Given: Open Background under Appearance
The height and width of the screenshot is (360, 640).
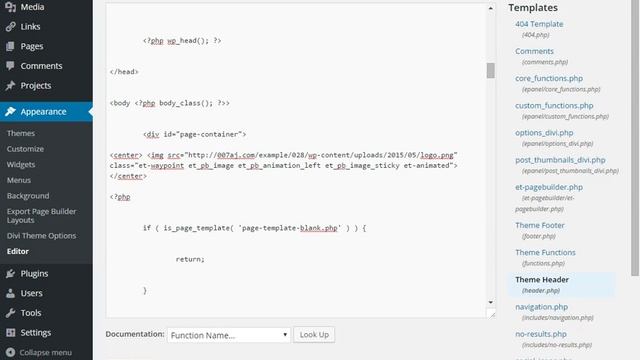Looking at the screenshot, I should [x=28, y=196].
